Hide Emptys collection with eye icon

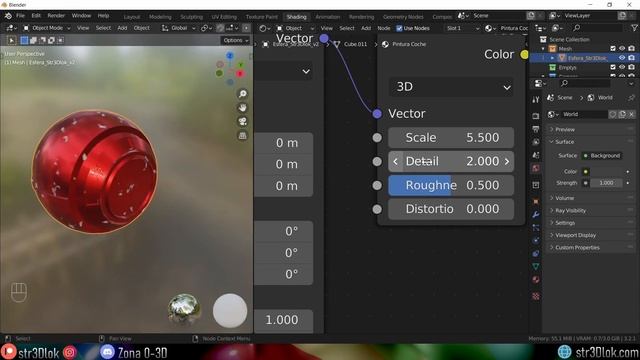coord(622,67)
